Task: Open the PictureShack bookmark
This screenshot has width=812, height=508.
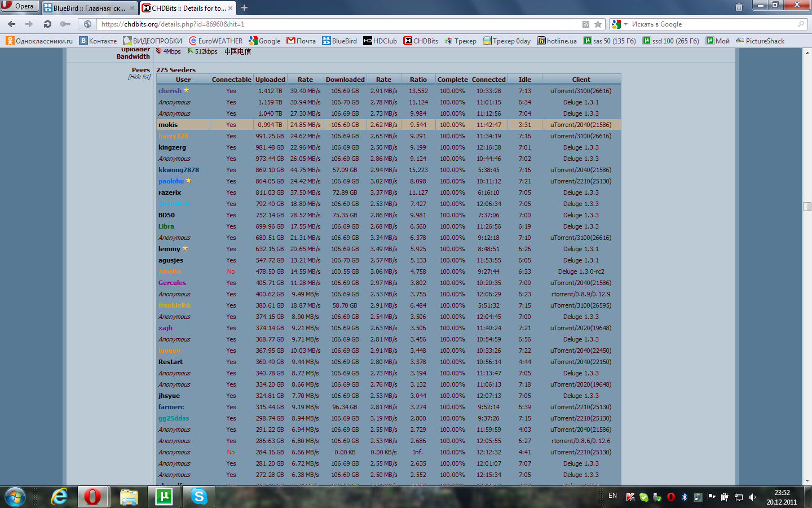Action: pos(760,41)
